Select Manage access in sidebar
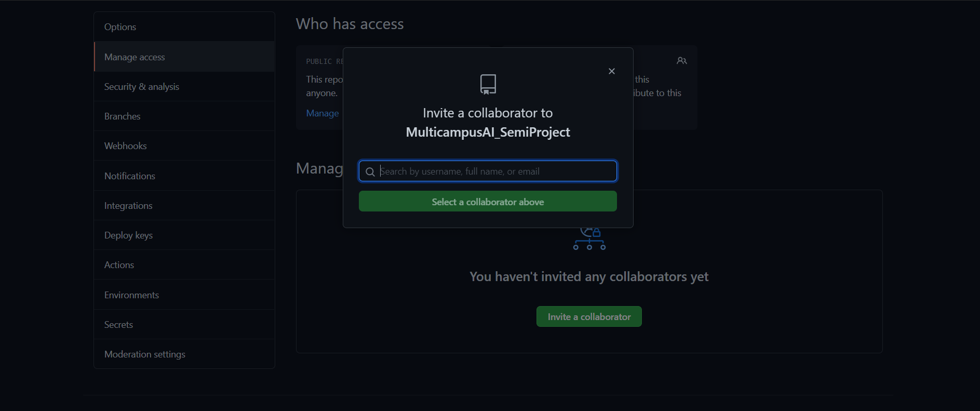 [x=184, y=57]
